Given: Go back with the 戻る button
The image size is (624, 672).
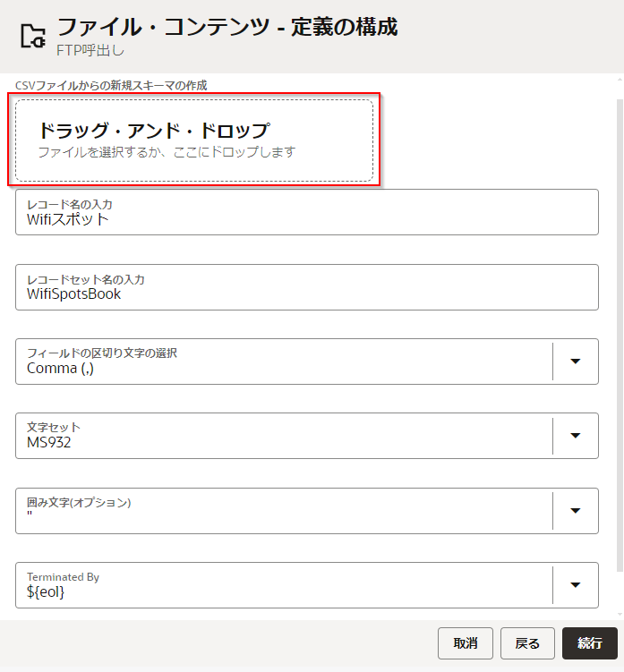Looking at the screenshot, I should (x=527, y=643).
